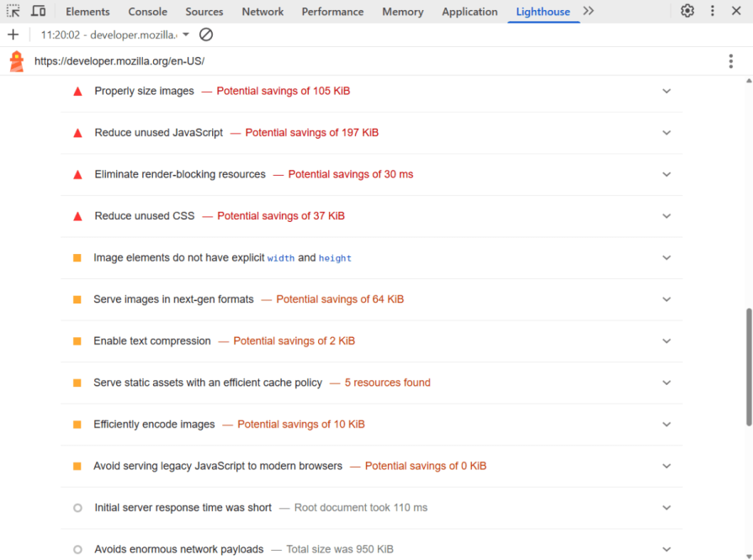Image resolution: width=753 pixels, height=560 pixels.
Task: Click the Lighthouse logo icon
Action: click(15, 61)
